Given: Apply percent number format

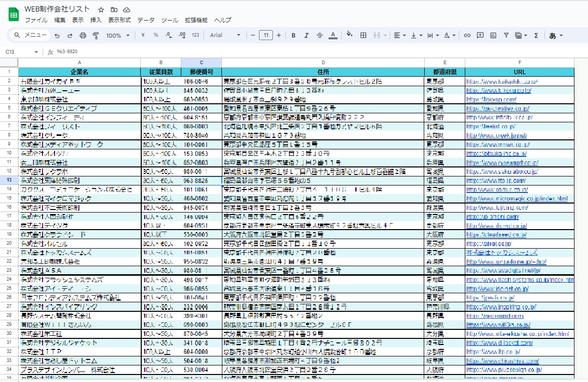Looking at the screenshot, I should [156, 35].
